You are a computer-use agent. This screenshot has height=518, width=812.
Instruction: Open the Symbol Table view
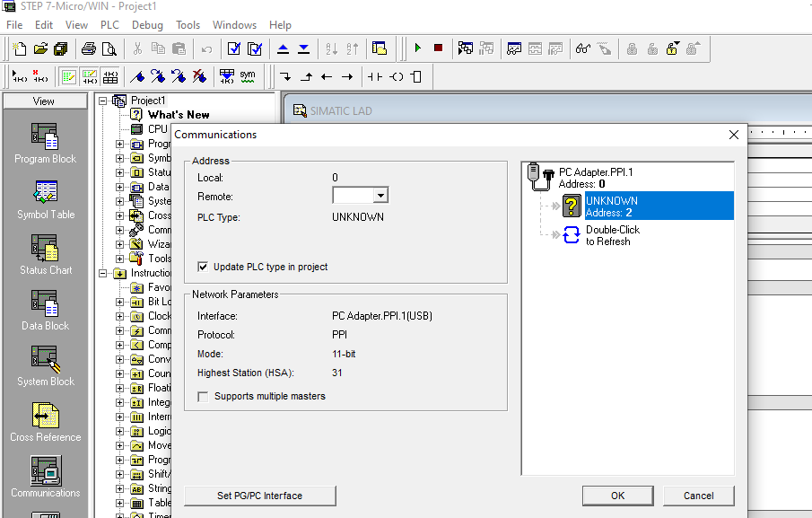(45, 193)
